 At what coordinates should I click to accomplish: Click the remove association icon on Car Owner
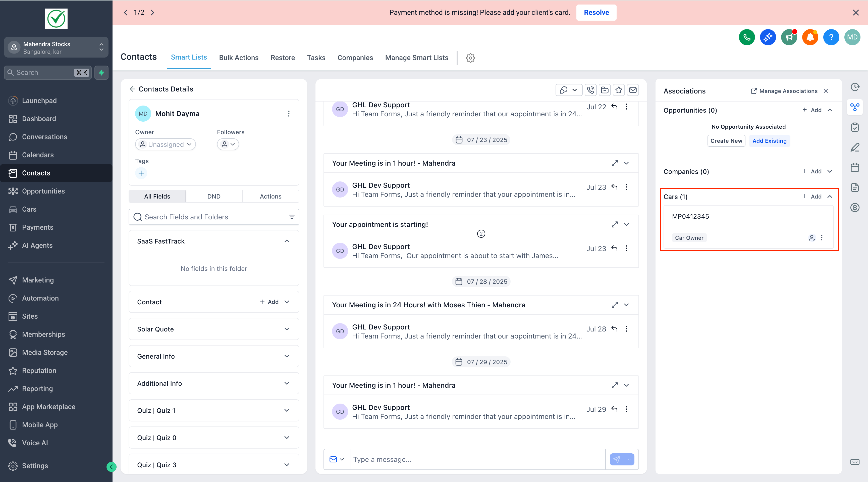(x=812, y=238)
